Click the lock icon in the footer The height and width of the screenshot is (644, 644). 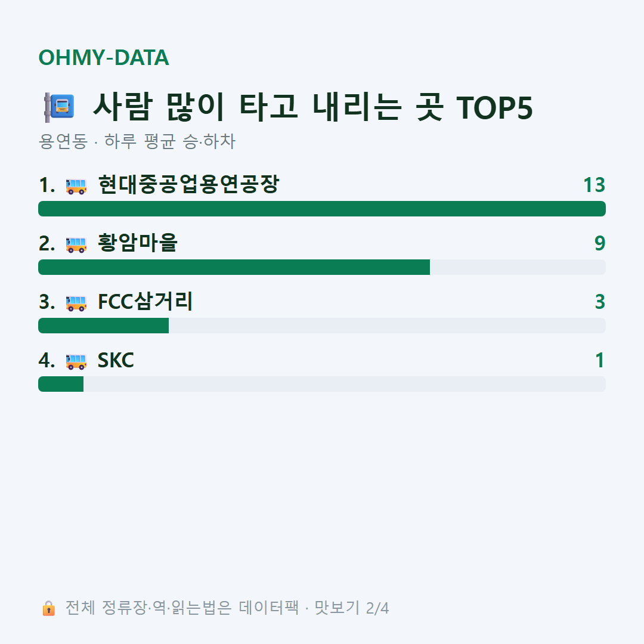48,608
